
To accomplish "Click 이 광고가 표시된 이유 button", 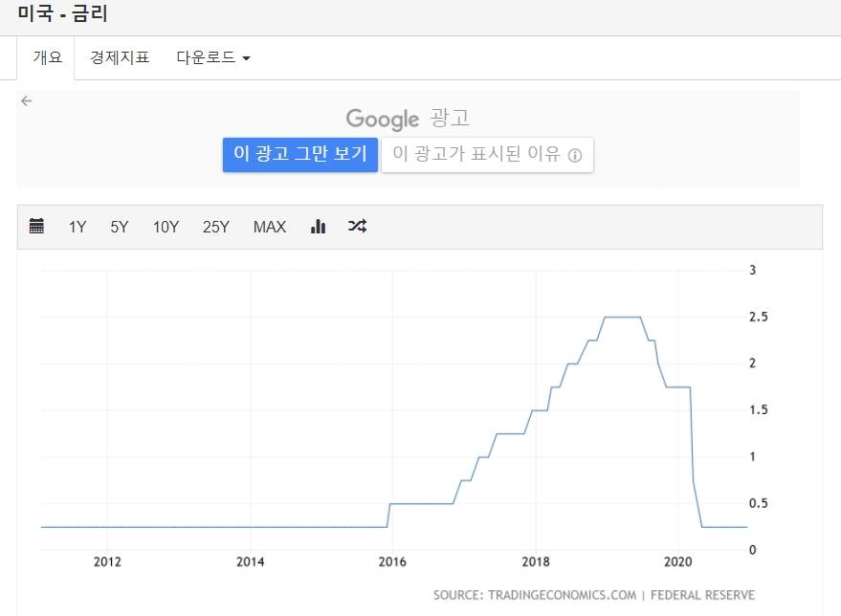I will pyautogui.click(x=487, y=154).
